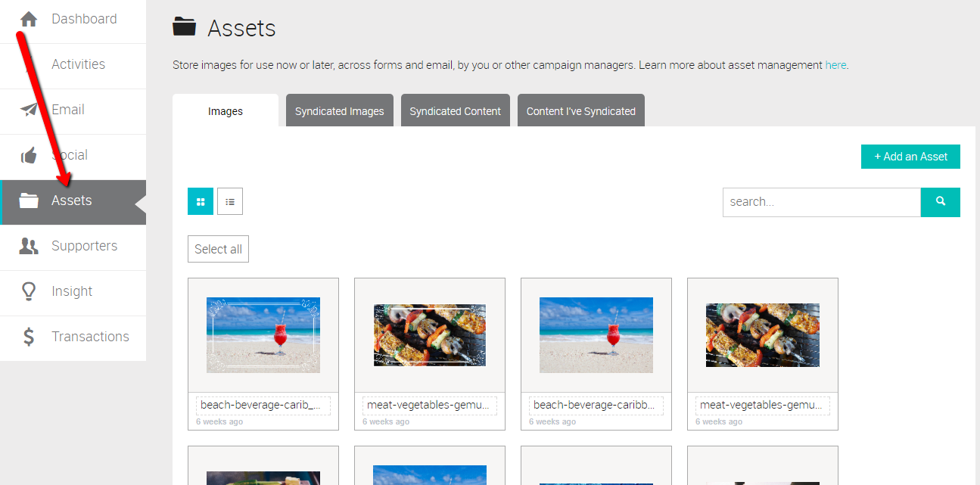Click the Transactions dollar icon
Image resolution: width=980 pixels, height=485 pixels.
[x=29, y=337]
